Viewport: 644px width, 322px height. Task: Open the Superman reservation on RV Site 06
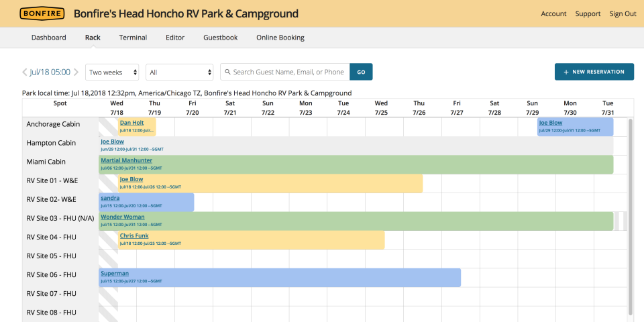click(115, 273)
